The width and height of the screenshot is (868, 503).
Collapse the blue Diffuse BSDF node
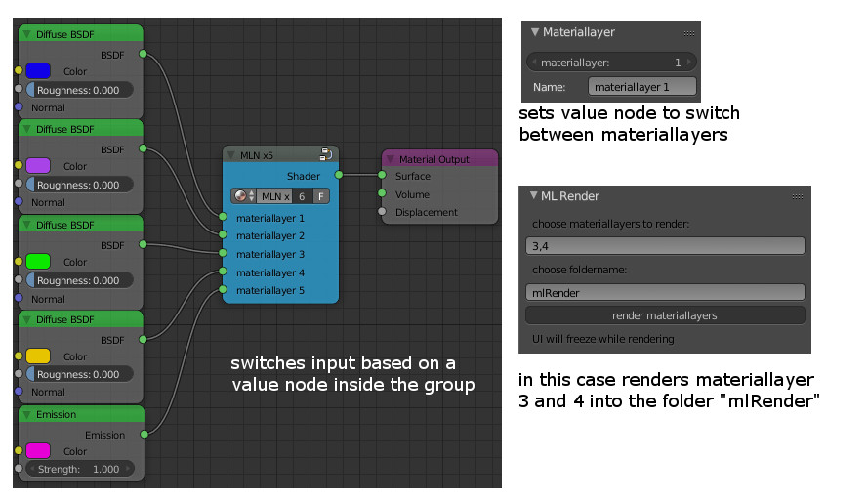(x=26, y=34)
